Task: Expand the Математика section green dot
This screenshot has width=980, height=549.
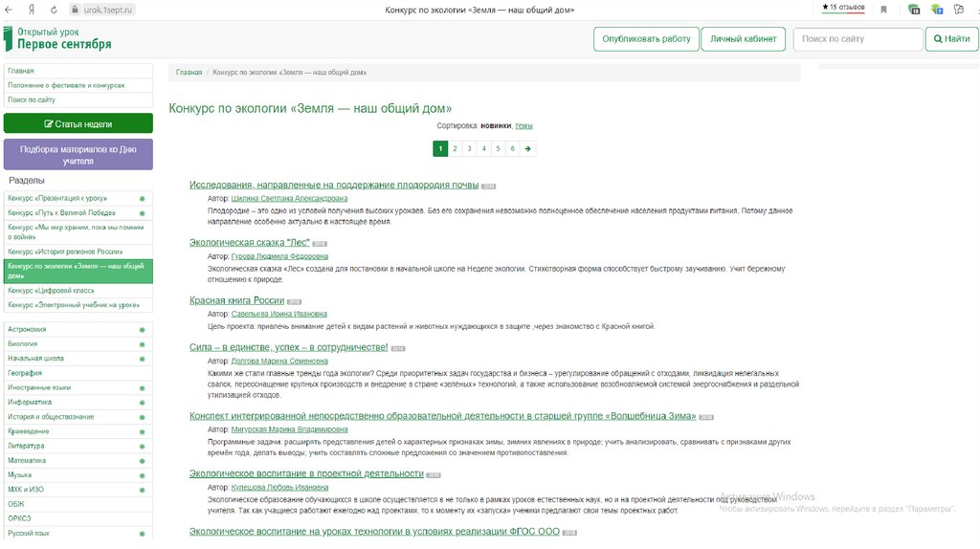Action: (x=142, y=461)
